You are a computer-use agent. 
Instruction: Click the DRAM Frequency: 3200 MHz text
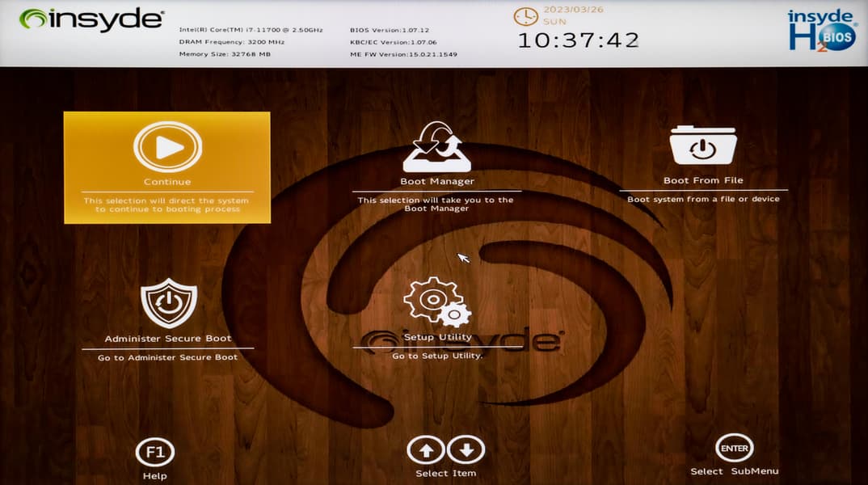click(x=231, y=42)
